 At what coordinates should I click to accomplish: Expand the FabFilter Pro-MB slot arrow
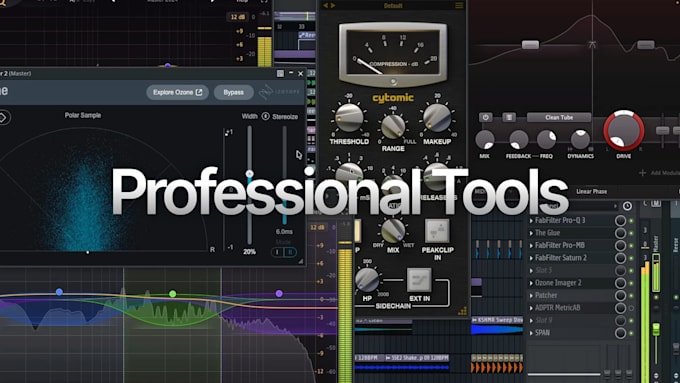coord(531,246)
